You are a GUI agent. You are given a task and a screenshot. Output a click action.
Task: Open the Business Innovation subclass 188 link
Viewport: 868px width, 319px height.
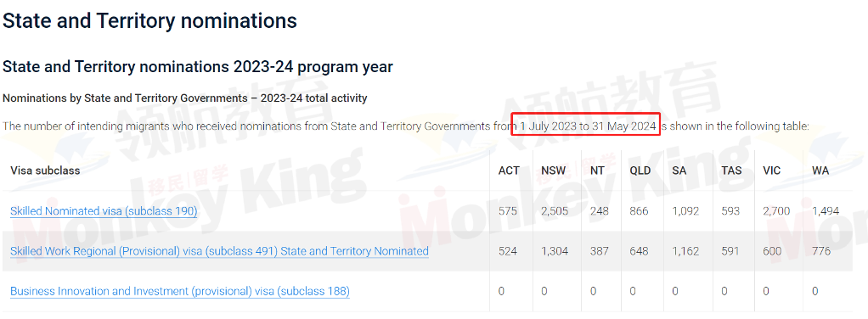point(180,291)
